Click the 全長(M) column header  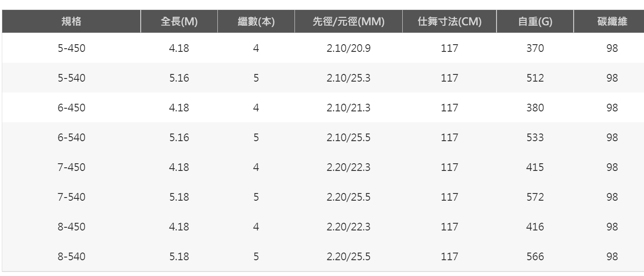point(179,22)
